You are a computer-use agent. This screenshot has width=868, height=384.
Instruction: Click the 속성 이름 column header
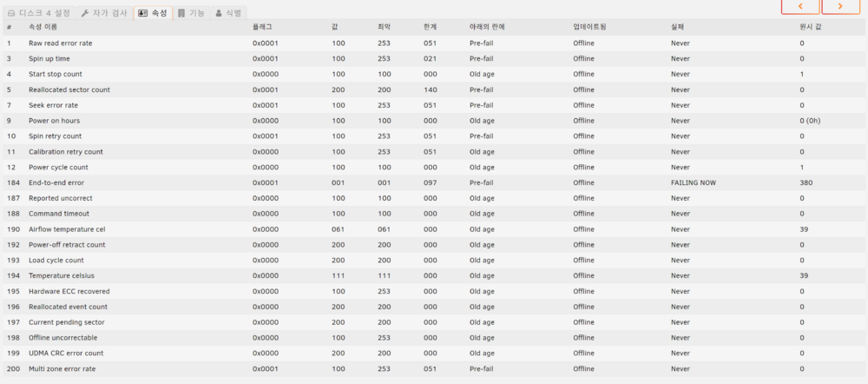pos(43,27)
